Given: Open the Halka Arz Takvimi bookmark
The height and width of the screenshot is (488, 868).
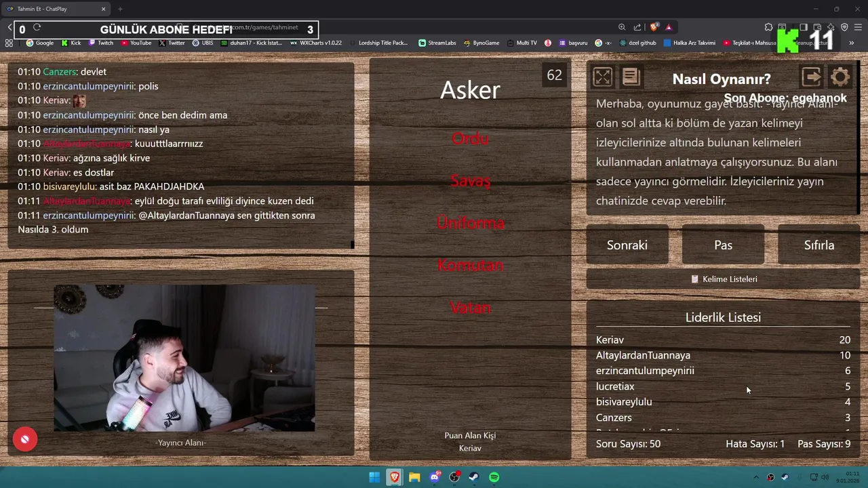Looking at the screenshot, I should [690, 43].
